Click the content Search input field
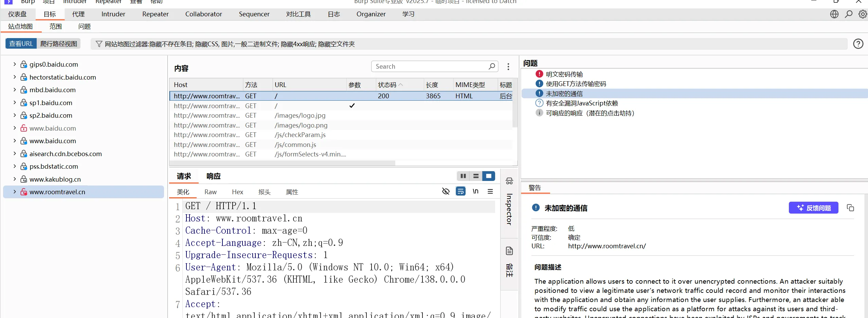The image size is (868, 318). click(x=430, y=67)
